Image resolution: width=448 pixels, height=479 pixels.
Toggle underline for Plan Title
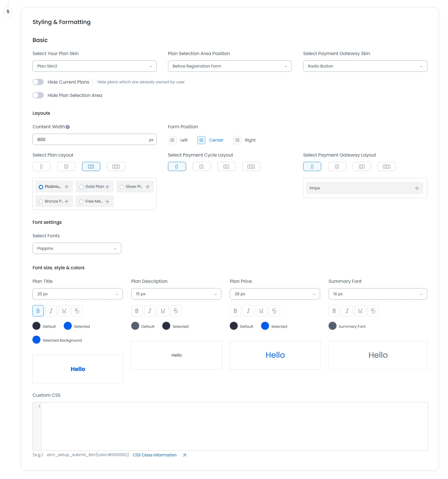click(64, 311)
